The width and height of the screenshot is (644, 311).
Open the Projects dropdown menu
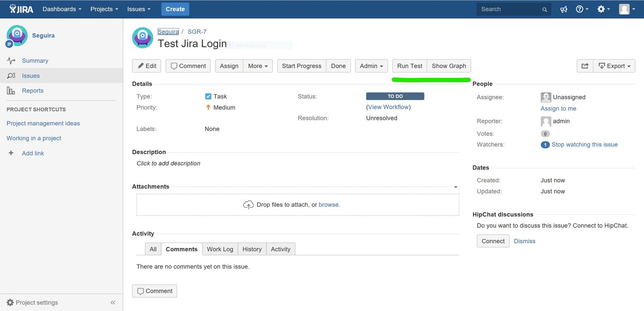tap(104, 9)
